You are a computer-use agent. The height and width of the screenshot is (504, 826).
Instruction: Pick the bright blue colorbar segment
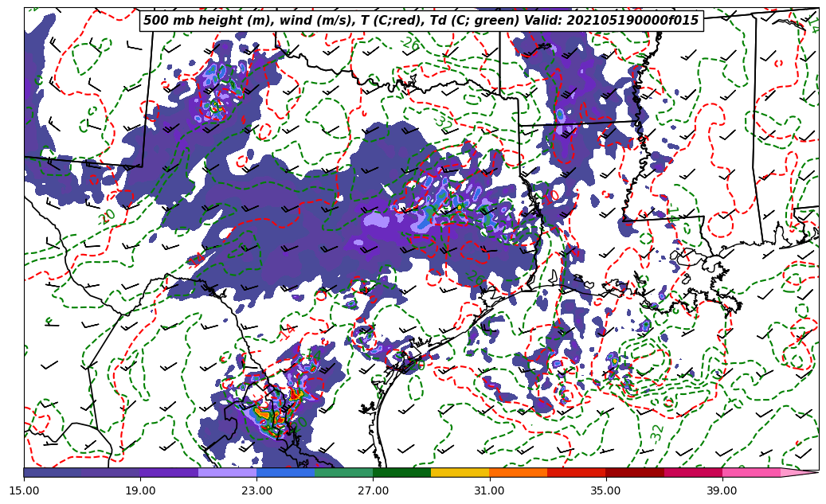coord(285,472)
